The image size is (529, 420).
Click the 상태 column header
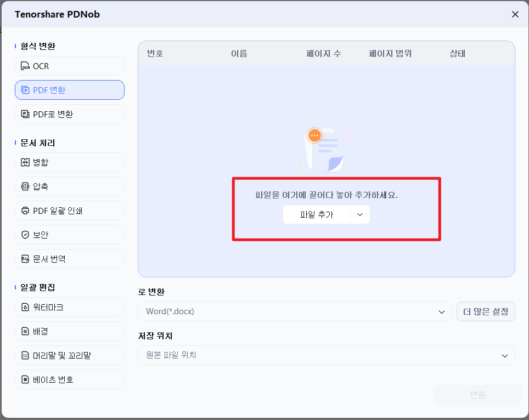(x=458, y=54)
